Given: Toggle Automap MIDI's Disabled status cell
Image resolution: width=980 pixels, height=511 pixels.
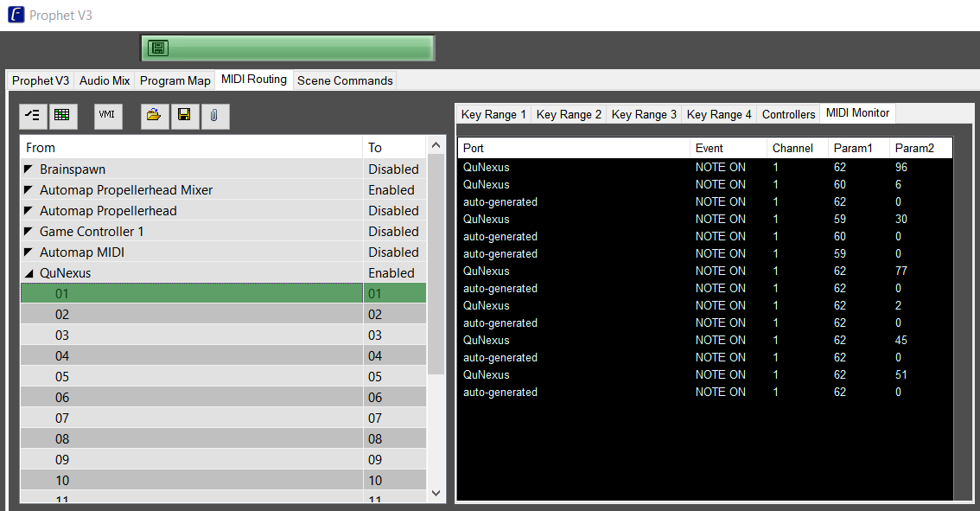Looking at the screenshot, I should (x=394, y=252).
